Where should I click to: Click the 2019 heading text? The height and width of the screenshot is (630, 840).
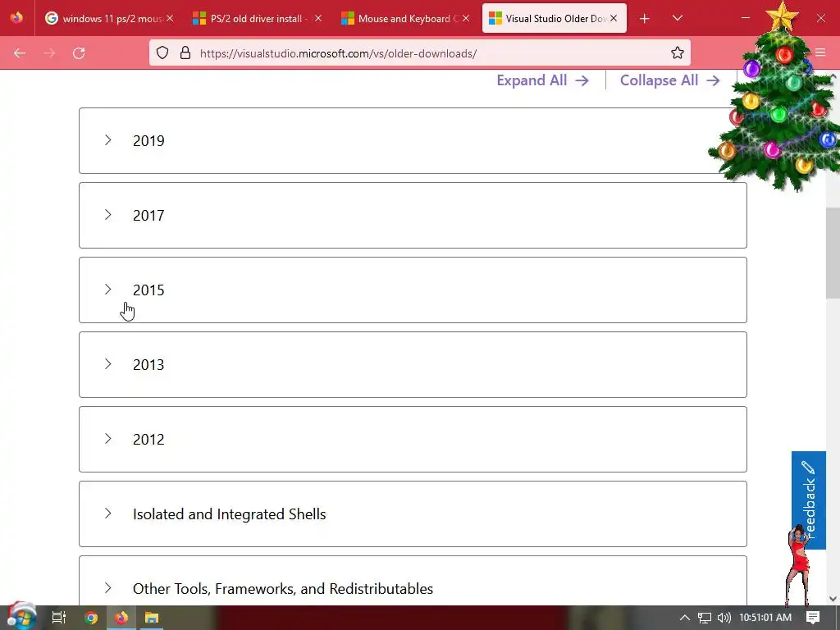148,141
